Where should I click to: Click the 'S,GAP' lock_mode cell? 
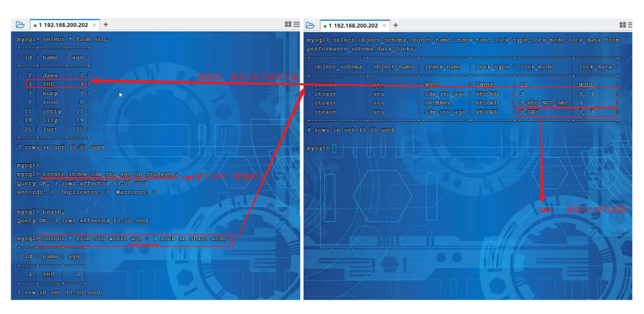tap(529, 112)
